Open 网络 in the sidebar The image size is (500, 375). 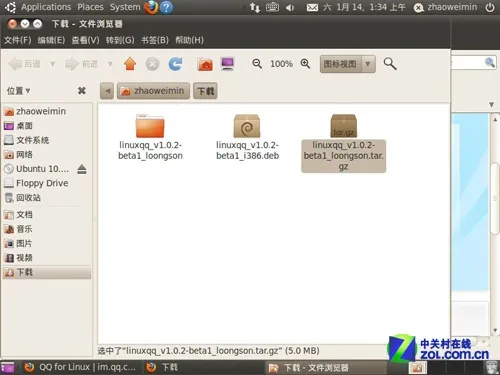(x=47, y=154)
